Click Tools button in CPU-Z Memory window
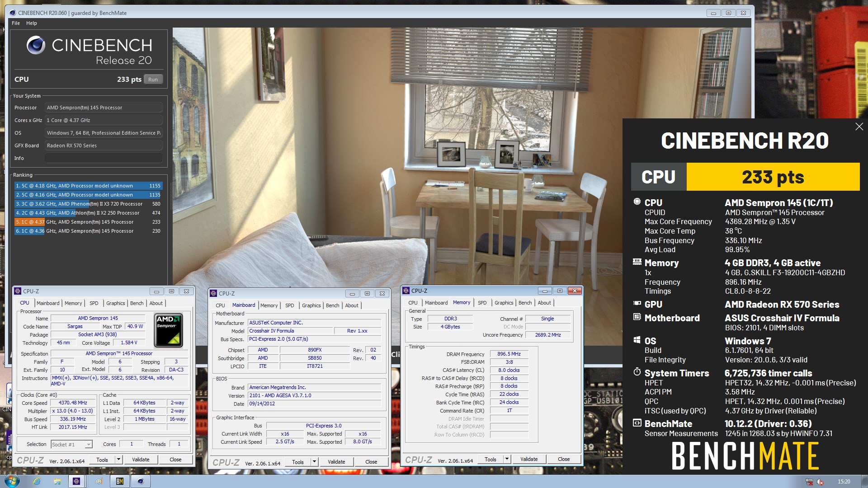Screen dimensions: 868x488 [x=491, y=459]
